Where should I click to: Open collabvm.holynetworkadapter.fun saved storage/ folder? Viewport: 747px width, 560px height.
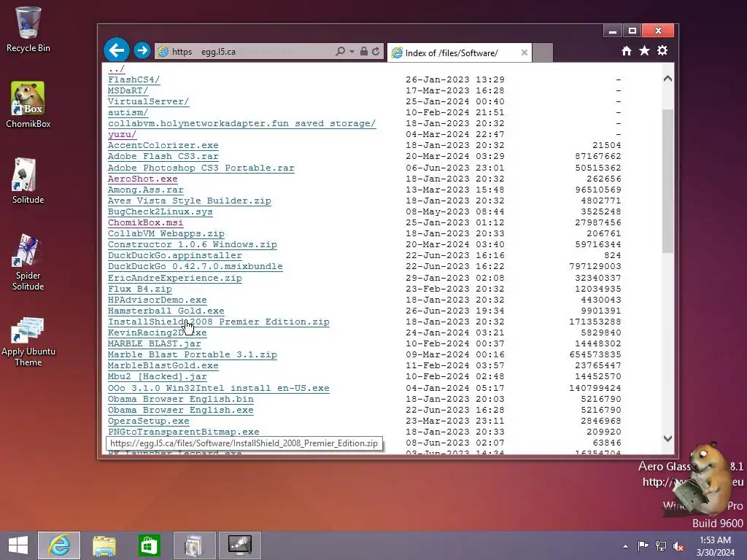(x=241, y=123)
